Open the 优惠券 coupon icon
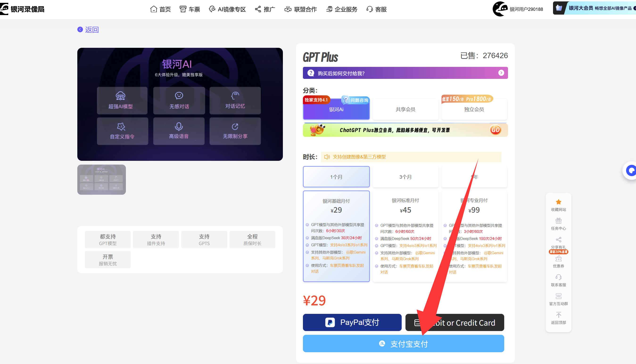The width and height of the screenshot is (636, 364). pos(558,259)
